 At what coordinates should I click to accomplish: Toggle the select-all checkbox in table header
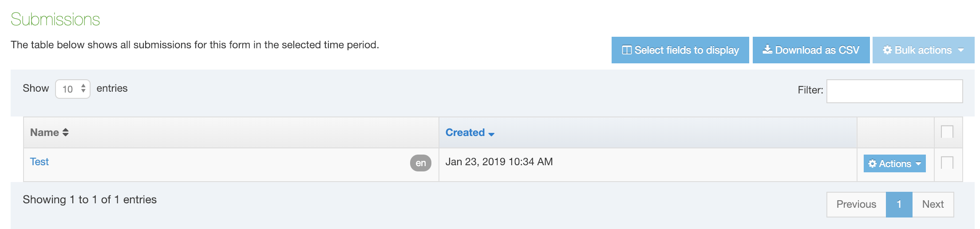pos(947,132)
